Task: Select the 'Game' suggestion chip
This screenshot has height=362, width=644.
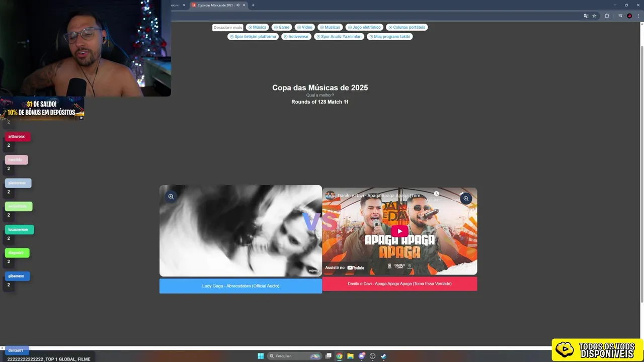Action: pos(282,27)
